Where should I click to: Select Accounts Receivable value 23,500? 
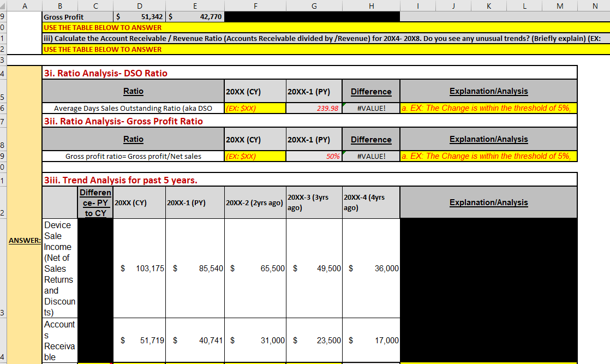coord(314,340)
